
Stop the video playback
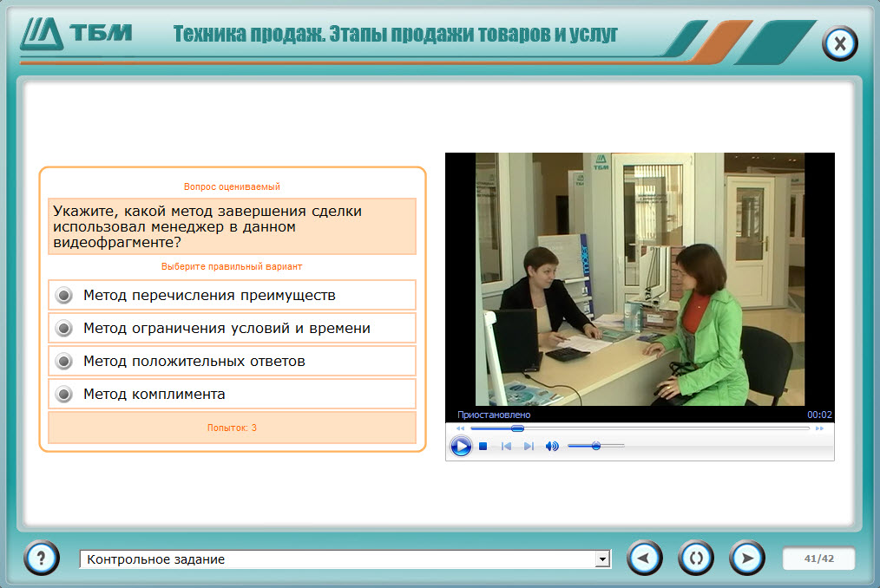(x=483, y=447)
